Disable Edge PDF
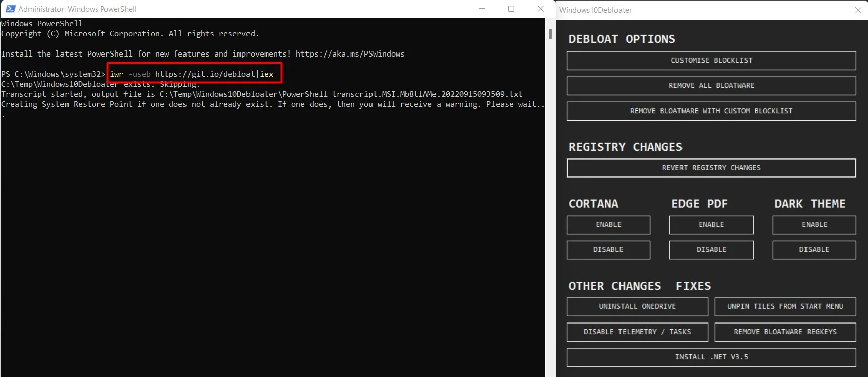 point(711,250)
